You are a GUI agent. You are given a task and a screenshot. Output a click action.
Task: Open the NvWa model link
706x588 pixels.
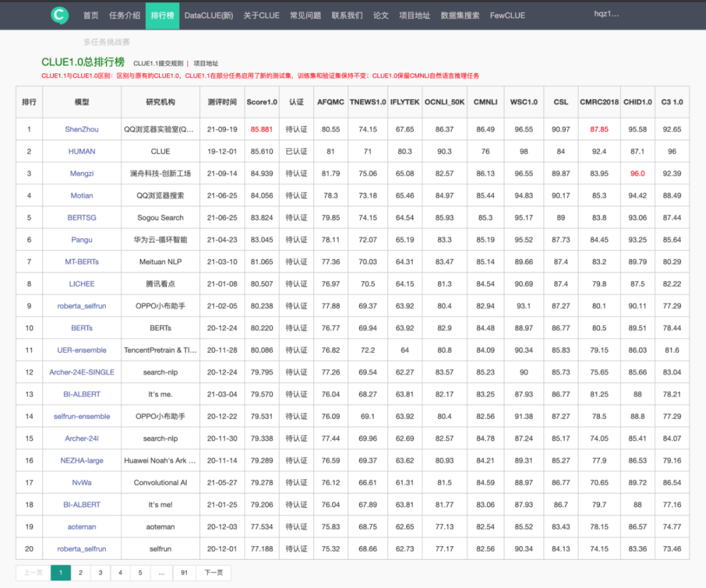[82, 483]
